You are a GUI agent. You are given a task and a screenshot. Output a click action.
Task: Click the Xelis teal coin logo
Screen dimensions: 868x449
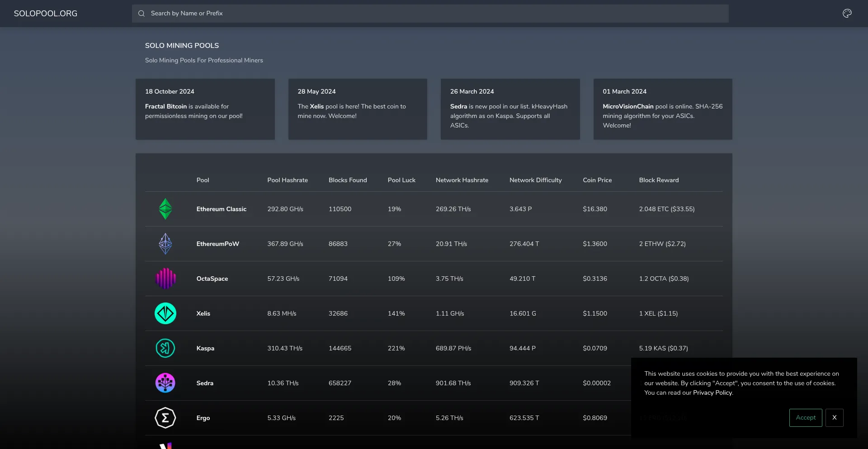[165, 313]
